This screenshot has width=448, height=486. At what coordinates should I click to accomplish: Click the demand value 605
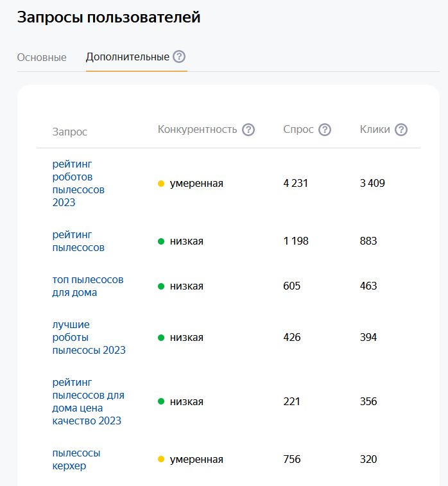coord(292,286)
